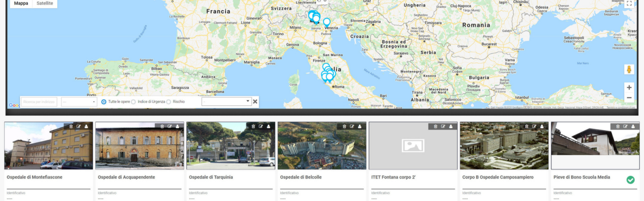Click ITET Fontana placeholder image
Image resolution: width=644 pixels, height=201 pixels.
click(413, 146)
